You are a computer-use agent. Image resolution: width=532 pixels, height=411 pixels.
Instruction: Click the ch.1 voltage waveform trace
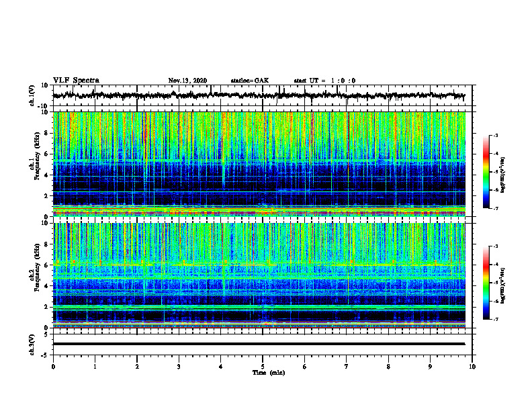[259, 95]
